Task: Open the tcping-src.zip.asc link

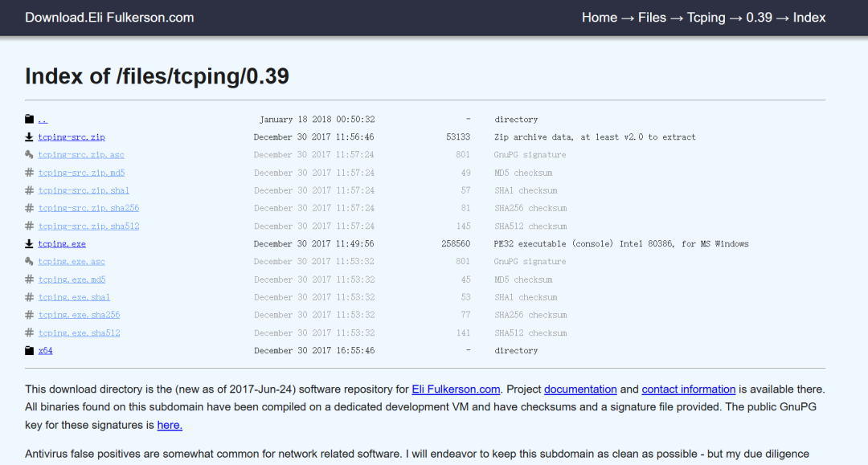Action: tap(81, 155)
